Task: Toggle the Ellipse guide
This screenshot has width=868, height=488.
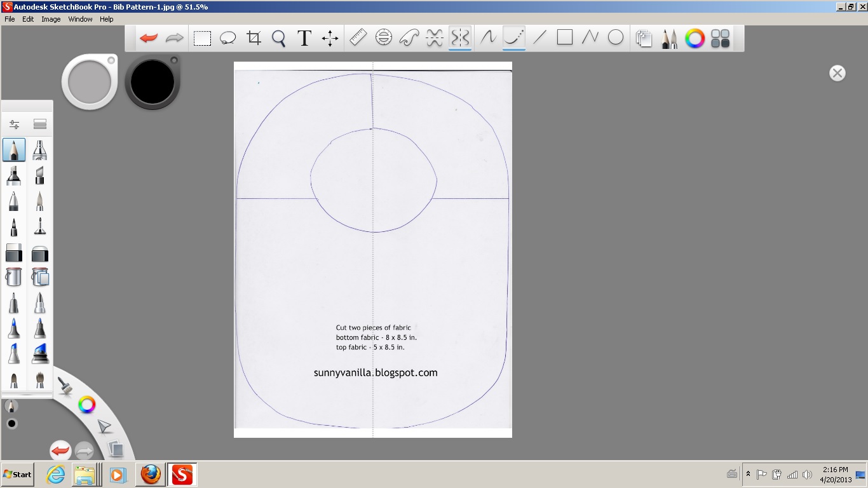Action: click(x=383, y=38)
